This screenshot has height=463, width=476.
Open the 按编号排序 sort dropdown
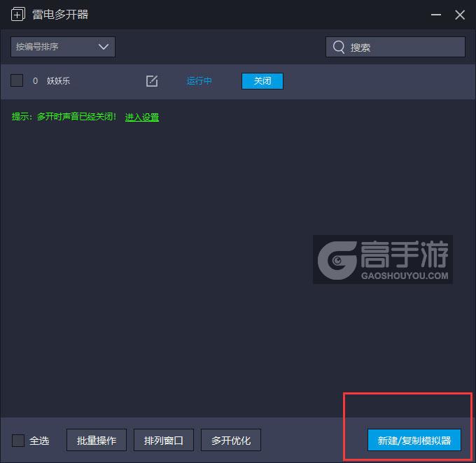pos(63,47)
